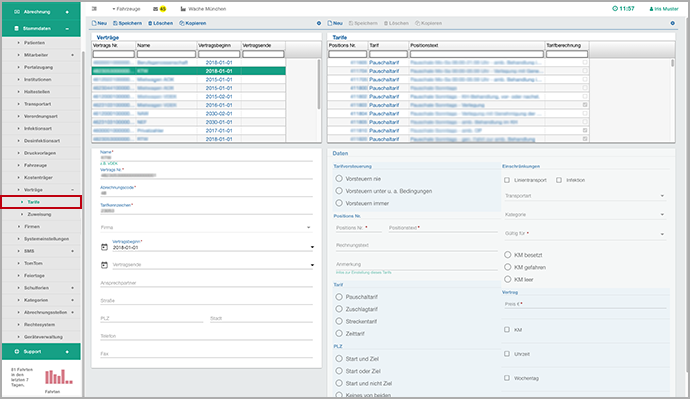
Task: Open the Vertragsbeginn calendar icon
Action: point(104,247)
